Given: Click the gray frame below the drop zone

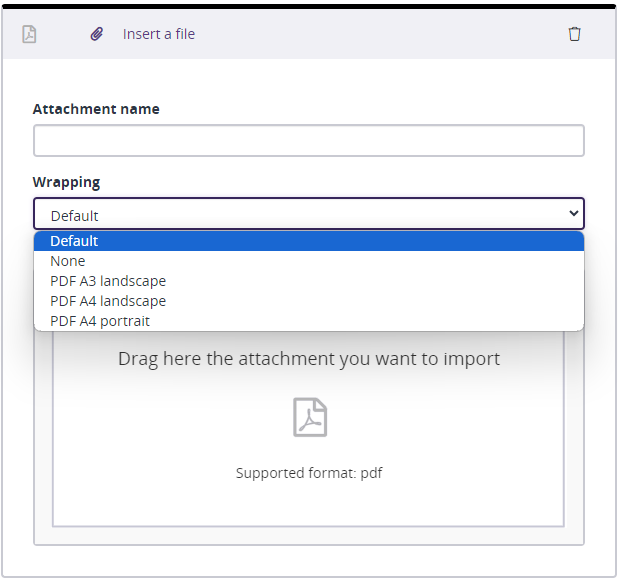Looking at the screenshot, I should tap(308, 536).
